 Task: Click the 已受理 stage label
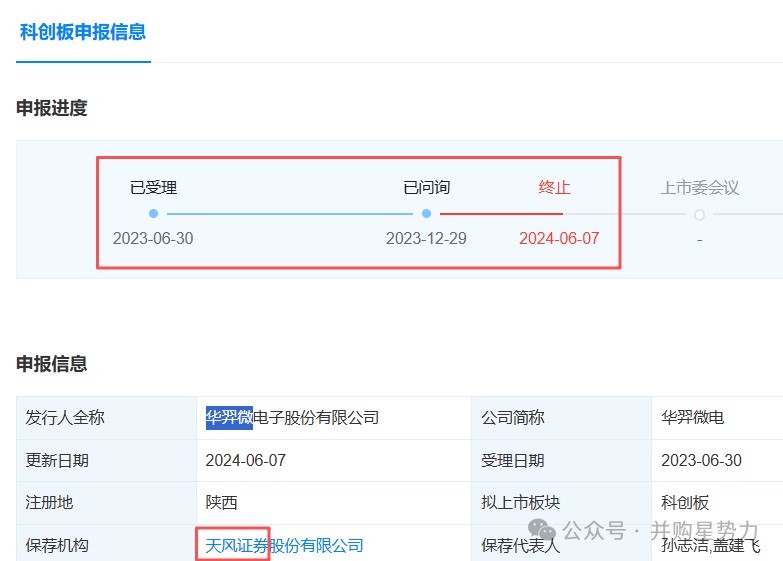[x=153, y=187]
